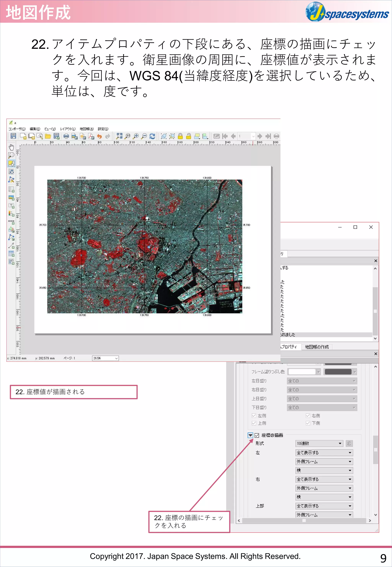This screenshot has width=392, height=567.
Task: Select the Pan composer hand tool
Action: pos(11,147)
